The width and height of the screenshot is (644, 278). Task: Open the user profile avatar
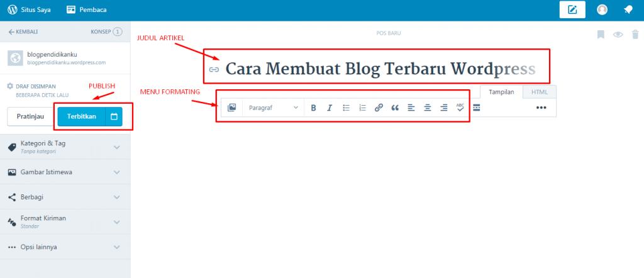point(602,10)
